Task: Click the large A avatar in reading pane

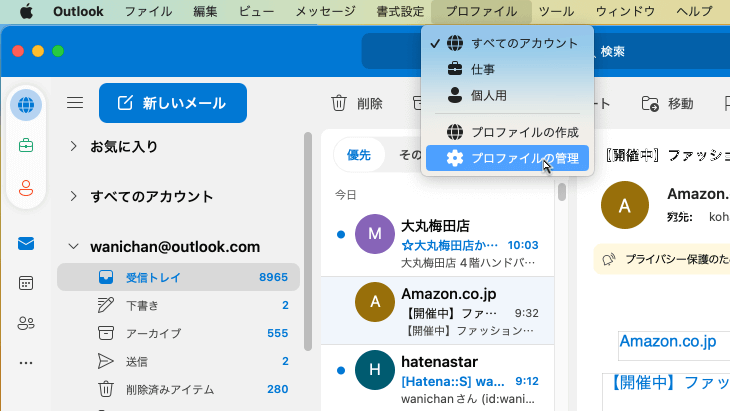Action: pyautogui.click(x=625, y=205)
